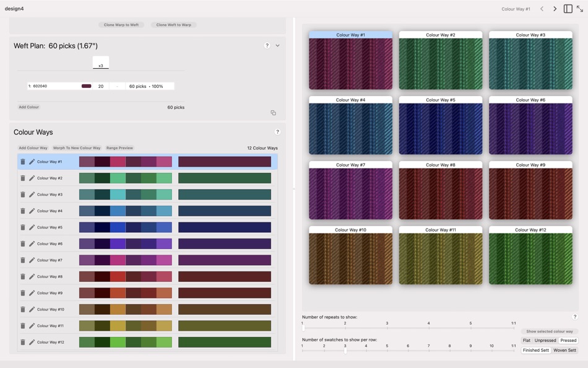Click Clone Weft to Warp button

[174, 25]
